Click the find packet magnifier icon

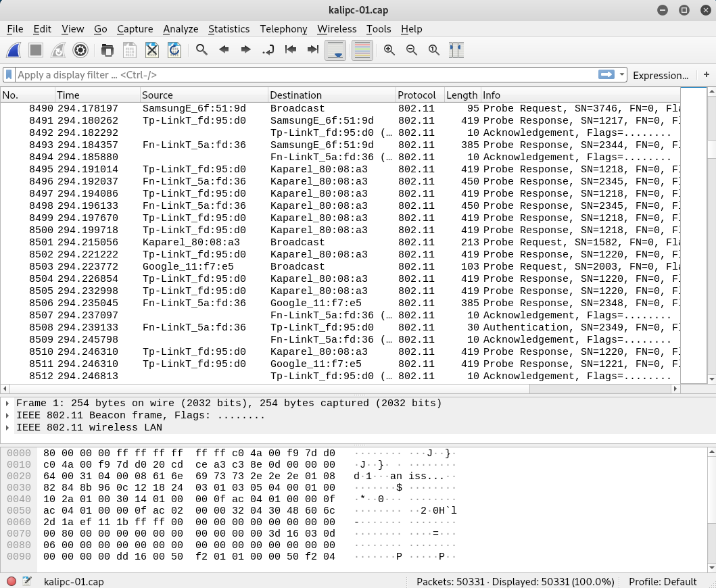(x=201, y=50)
